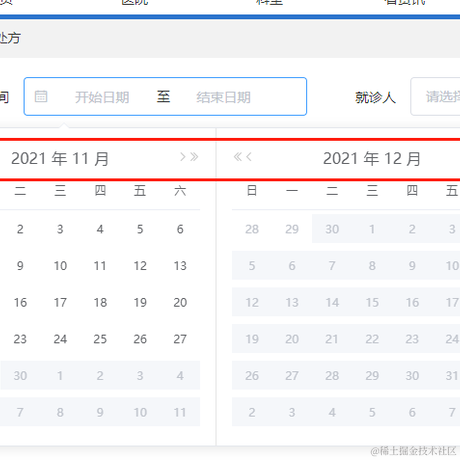The height and width of the screenshot is (460, 460).
Task: Click day 15 in the December 2021 panel
Action: pyautogui.click(x=372, y=303)
